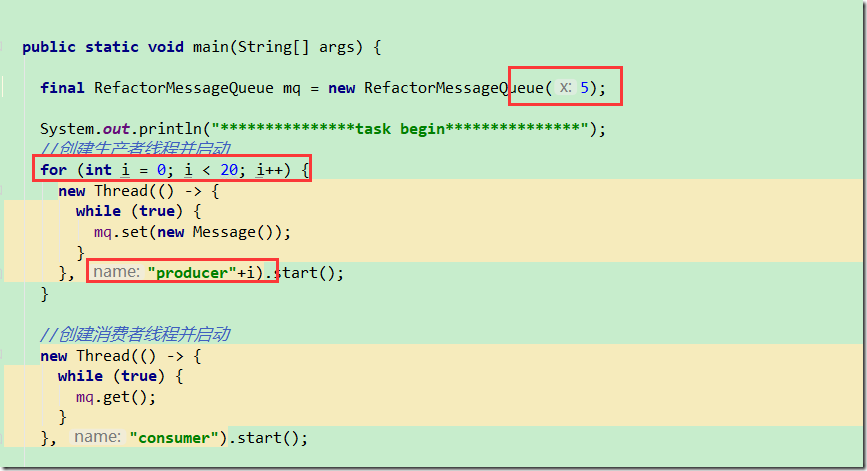
Task: Click the "System" class reference
Action: pos(67,129)
